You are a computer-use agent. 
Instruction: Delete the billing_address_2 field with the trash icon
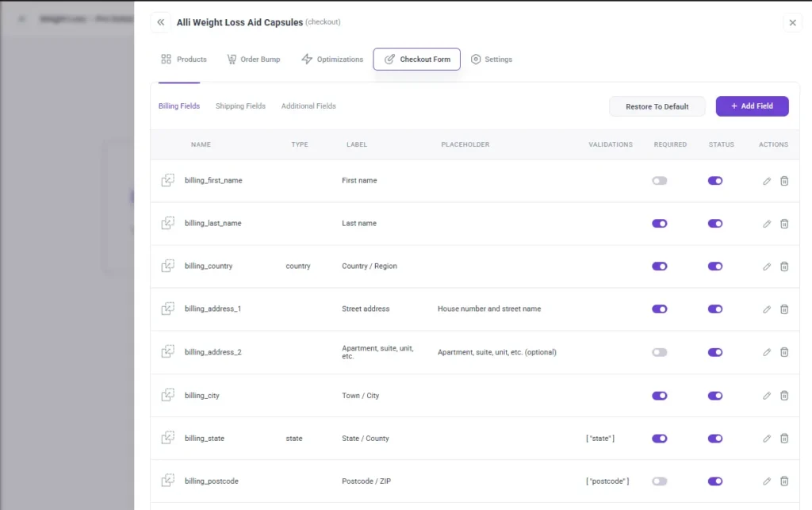(x=784, y=352)
